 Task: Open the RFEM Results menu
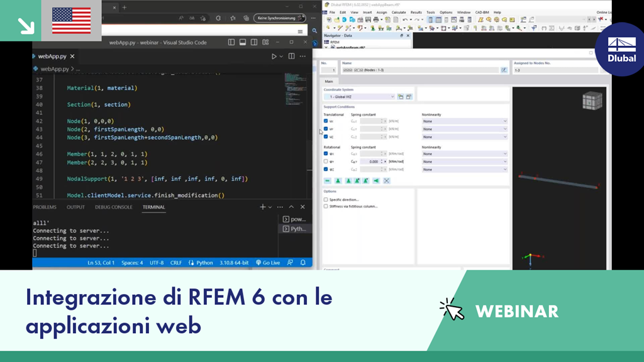416,13
